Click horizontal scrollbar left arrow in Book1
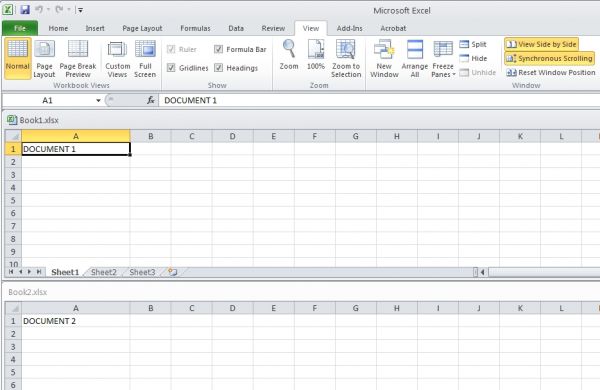Image resolution: width=600 pixels, height=390 pixels. point(483,272)
